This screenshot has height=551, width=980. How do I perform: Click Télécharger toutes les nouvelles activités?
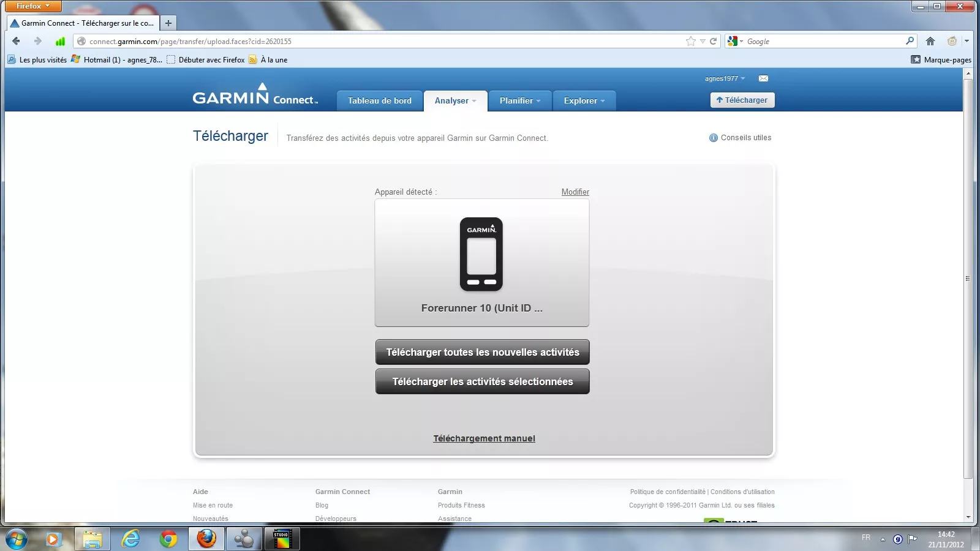pos(483,352)
